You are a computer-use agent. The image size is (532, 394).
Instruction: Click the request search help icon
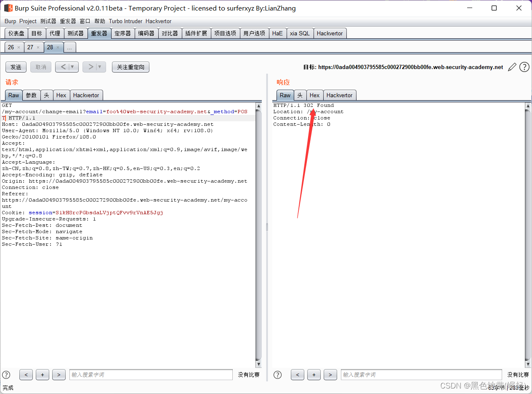[6, 375]
